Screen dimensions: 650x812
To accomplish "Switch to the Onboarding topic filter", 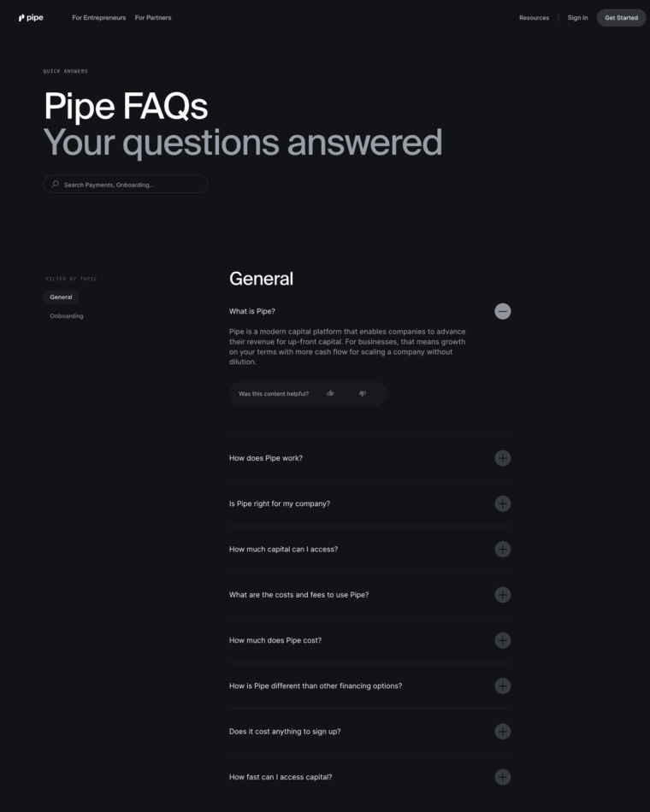I will pos(66,315).
